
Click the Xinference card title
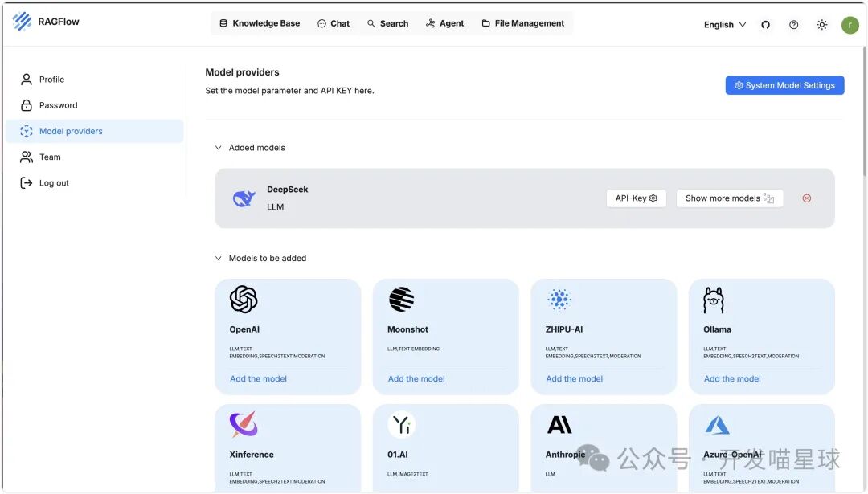tap(252, 455)
